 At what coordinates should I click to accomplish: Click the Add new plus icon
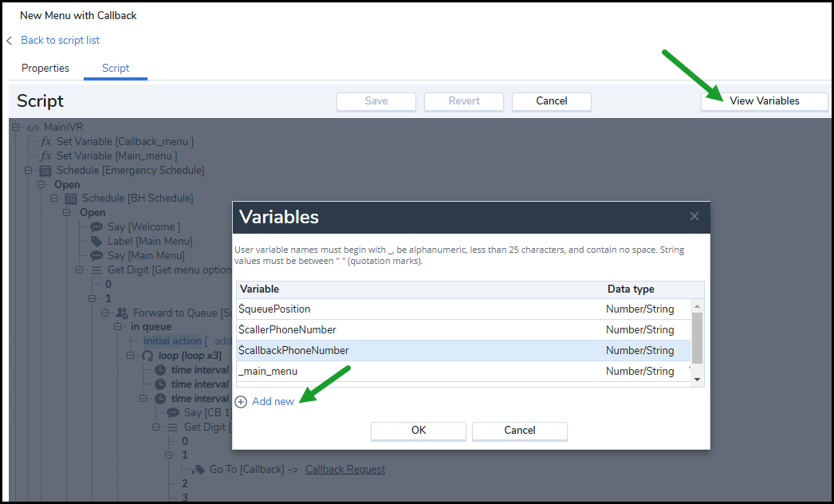(241, 402)
